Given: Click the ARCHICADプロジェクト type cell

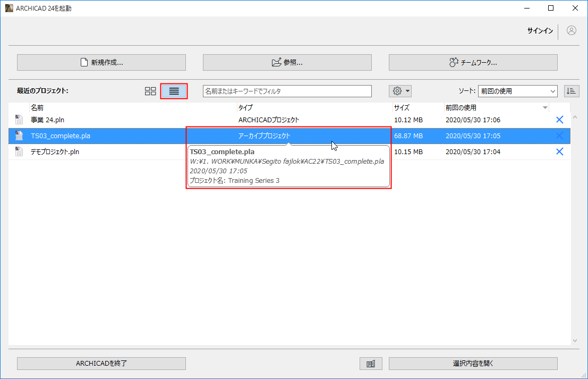Looking at the screenshot, I should (x=269, y=120).
